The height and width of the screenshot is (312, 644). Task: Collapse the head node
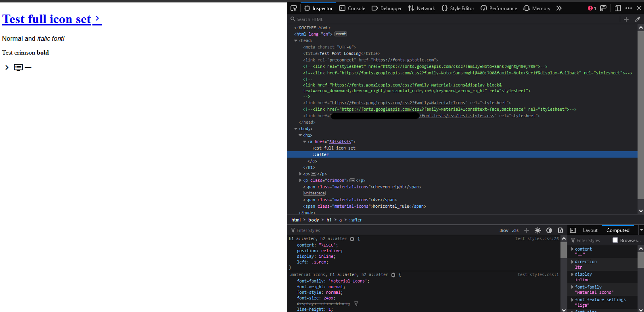296,40
